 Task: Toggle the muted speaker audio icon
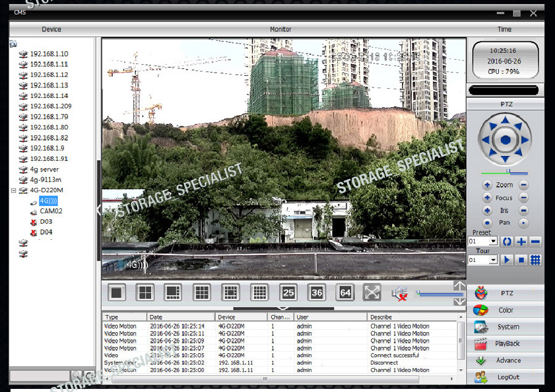pyautogui.click(x=400, y=293)
